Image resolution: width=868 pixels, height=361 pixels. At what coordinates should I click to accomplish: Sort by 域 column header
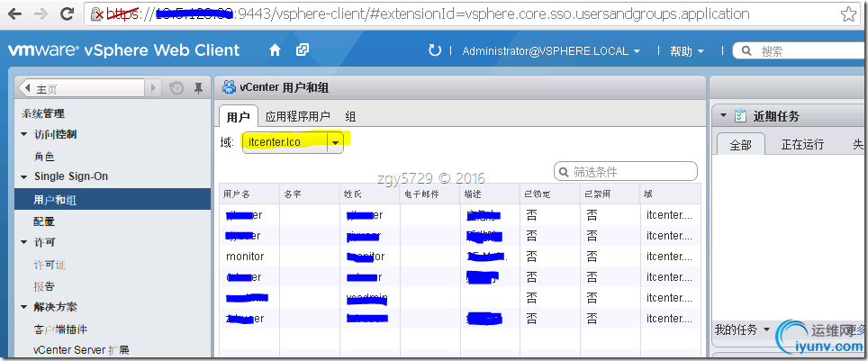click(671, 194)
